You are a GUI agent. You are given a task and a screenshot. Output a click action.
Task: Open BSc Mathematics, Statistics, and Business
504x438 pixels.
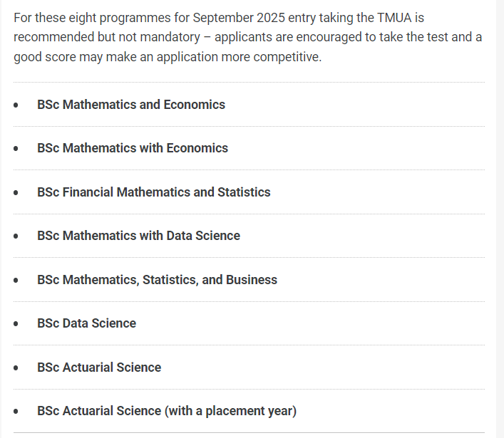(157, 280)
